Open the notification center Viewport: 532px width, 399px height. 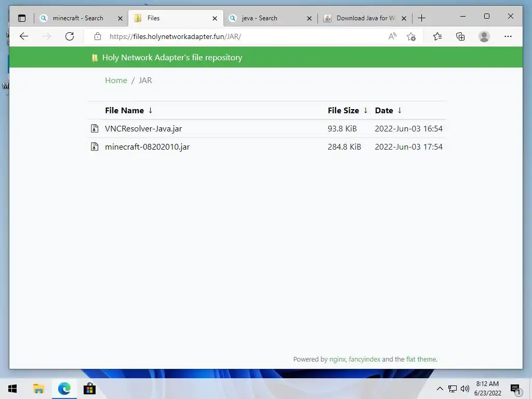tap(515, 389)
